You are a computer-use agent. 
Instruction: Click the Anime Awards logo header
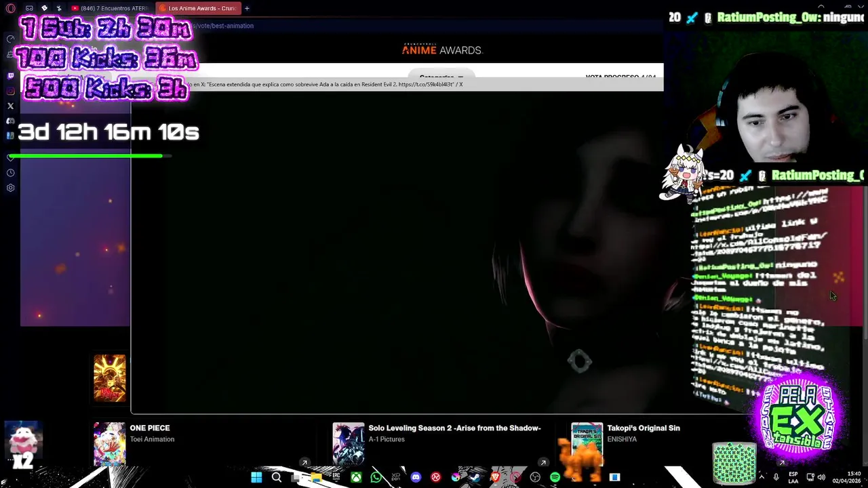click(x=441, y=49)
